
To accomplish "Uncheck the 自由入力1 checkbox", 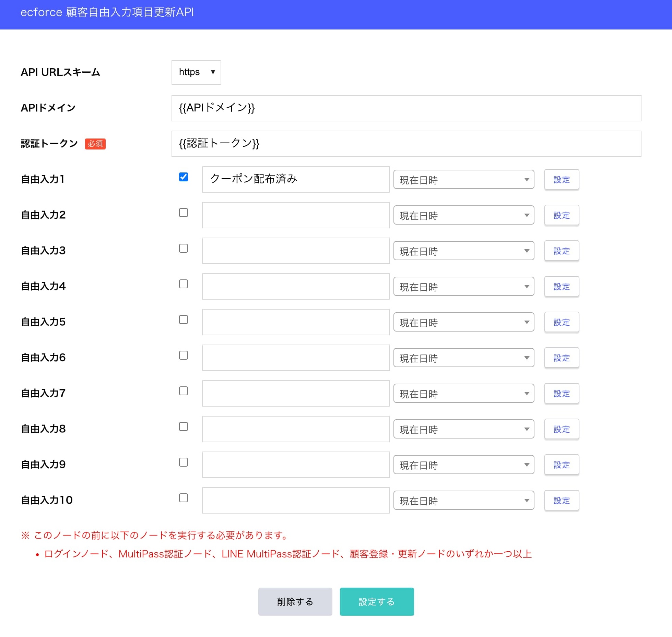I will coord(184,177).
